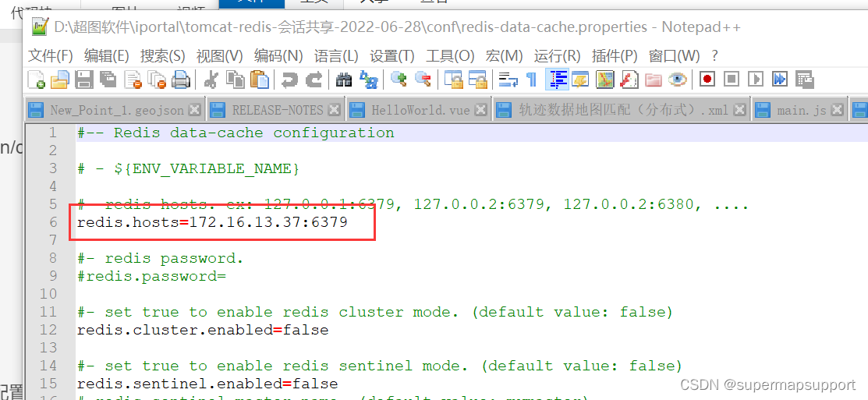Click line number 6 in the margin
The height and width of the screenshot is (400, 868).
click(x=53, y=222)
